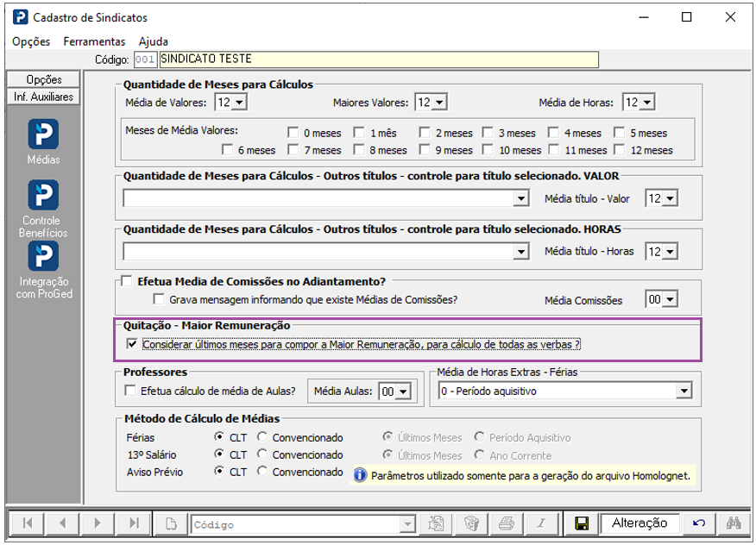Enable Efetua Media de Comissões no Adiantamento
This screenshot has height=545, width=756.
coord(126,281)
